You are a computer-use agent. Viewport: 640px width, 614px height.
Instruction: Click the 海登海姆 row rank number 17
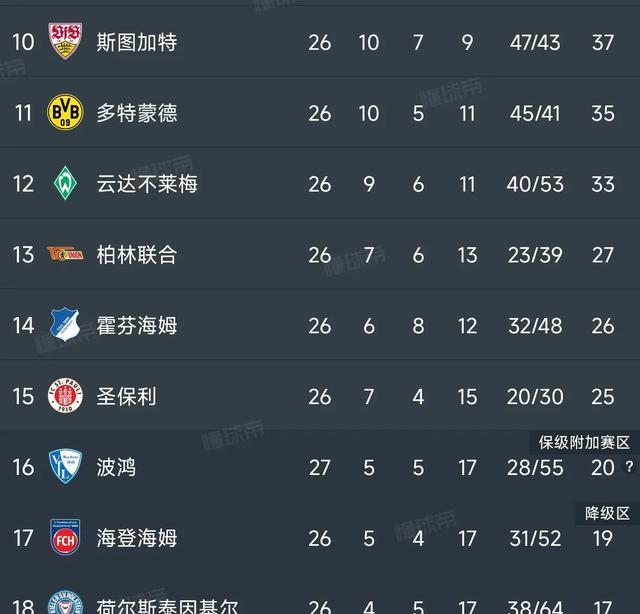click(x=23, y=538)
